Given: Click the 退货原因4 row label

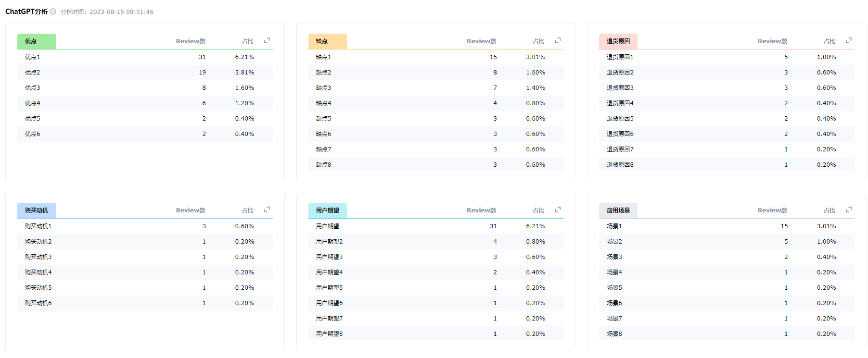Looking at the screenshot, I should [620, 103].
